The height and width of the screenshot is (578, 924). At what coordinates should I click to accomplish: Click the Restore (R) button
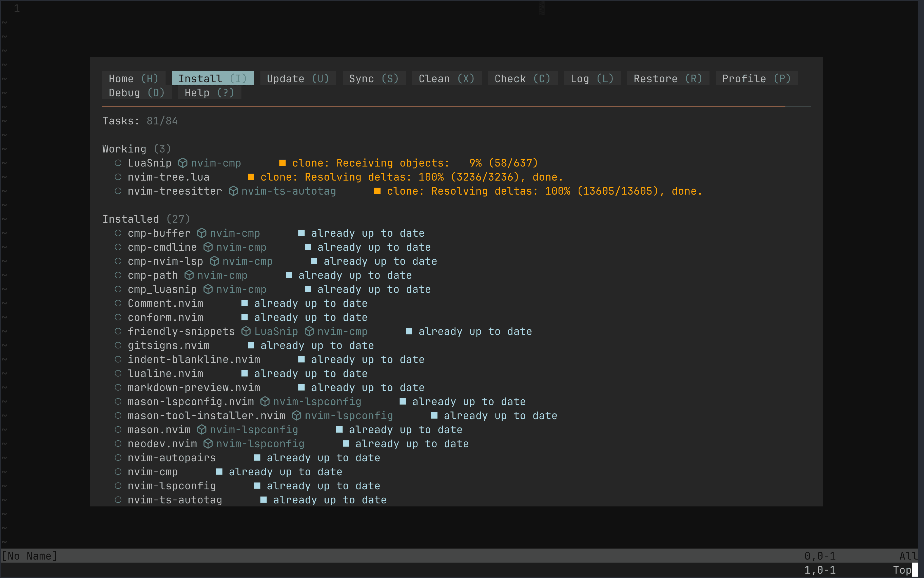pyautogui.click(x=668, y=79)
